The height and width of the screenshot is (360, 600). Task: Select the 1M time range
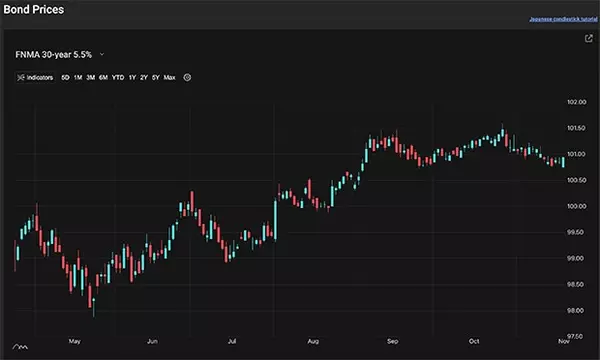coord(78,77)
